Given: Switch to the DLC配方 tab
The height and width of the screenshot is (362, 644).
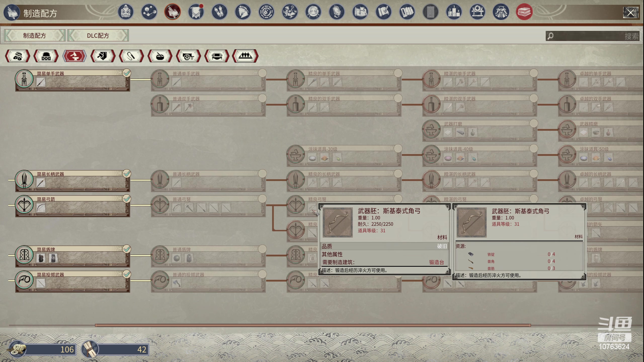Looking at the screenshot, I should pyautogui.click(x=98, y=35).
